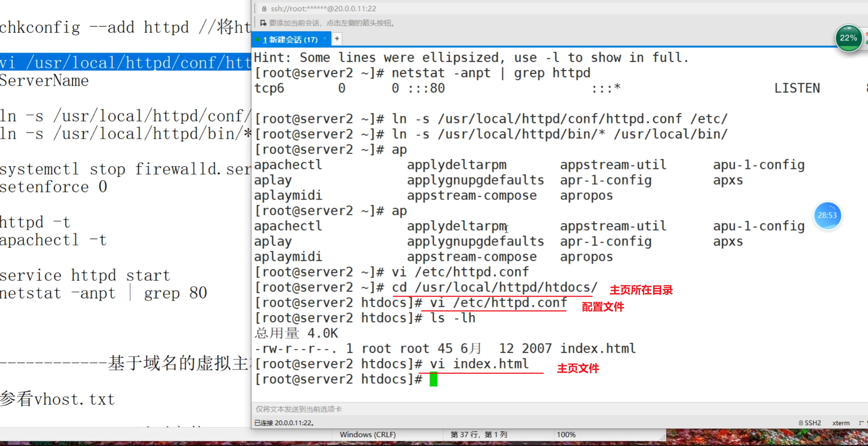Click the setenforce 0 line in Notepad
868x446 pixels.
(x=54, y=187)
